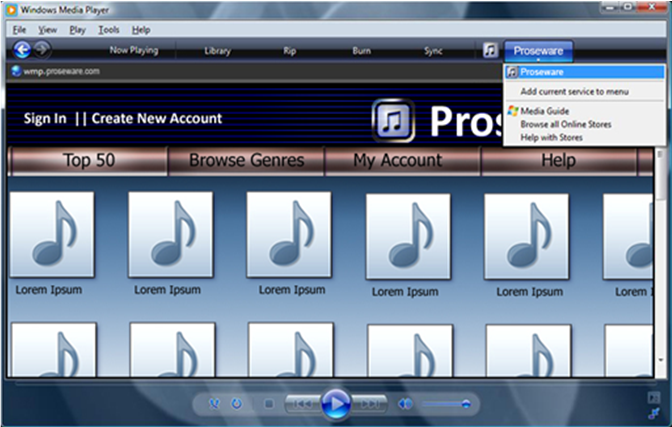Select third album thumbnail in second row
This screenshot has width=672, height=427.
pyautogui.click(x=291, y=350)
